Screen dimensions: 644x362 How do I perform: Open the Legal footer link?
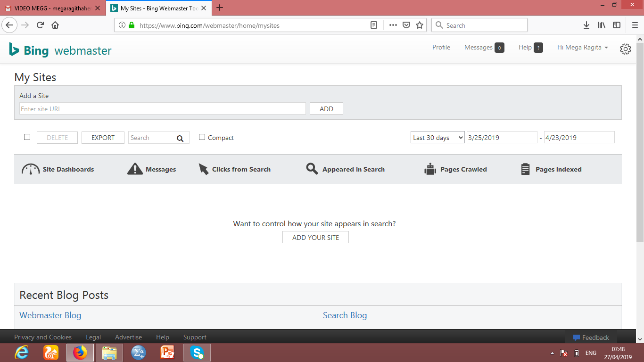pyautogui.click(x=93, y=337)
